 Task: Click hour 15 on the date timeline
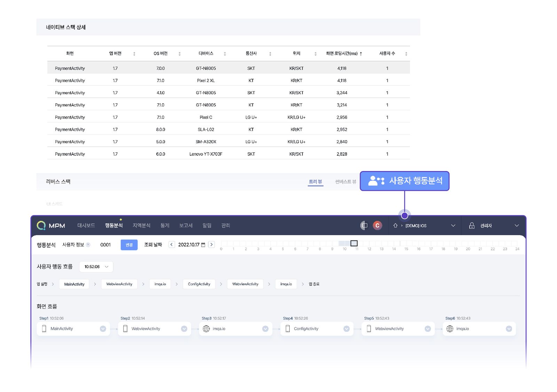click(x=406, y=249)
